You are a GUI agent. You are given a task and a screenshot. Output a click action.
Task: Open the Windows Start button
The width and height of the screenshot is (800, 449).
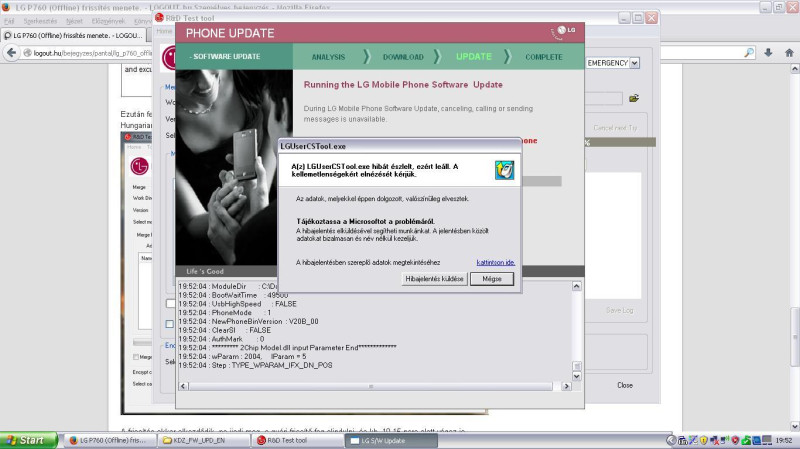tap(29, 440)
